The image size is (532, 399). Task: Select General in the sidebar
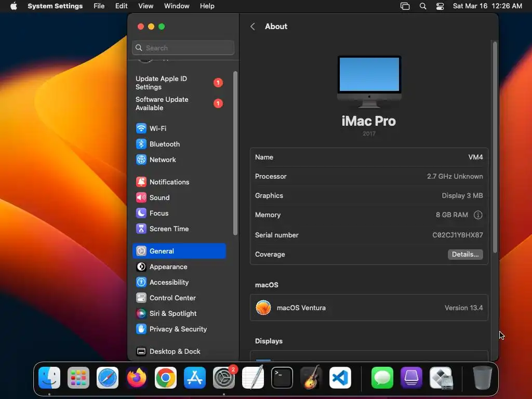pyautogui.click(x=179, y=251)
